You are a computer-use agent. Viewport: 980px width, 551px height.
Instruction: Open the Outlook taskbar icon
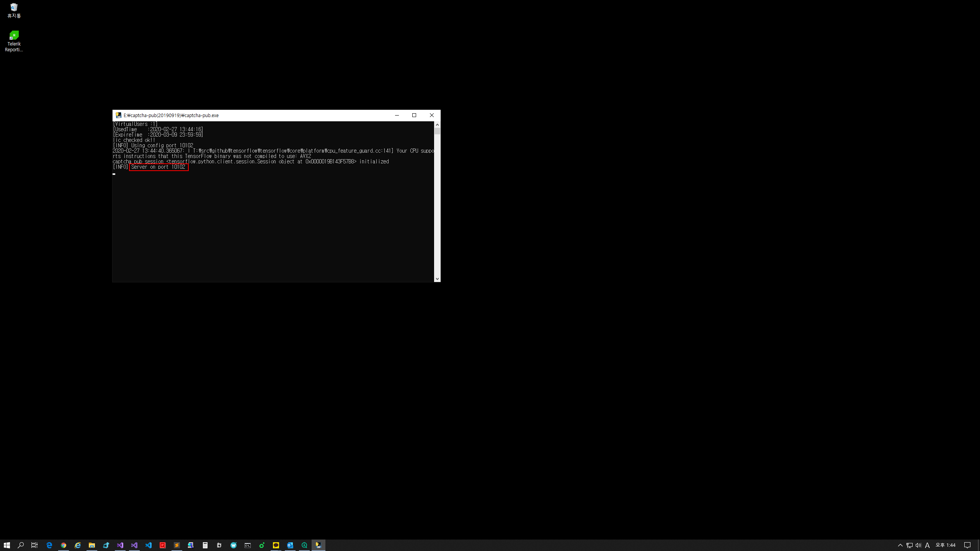(x=290, y=545)
